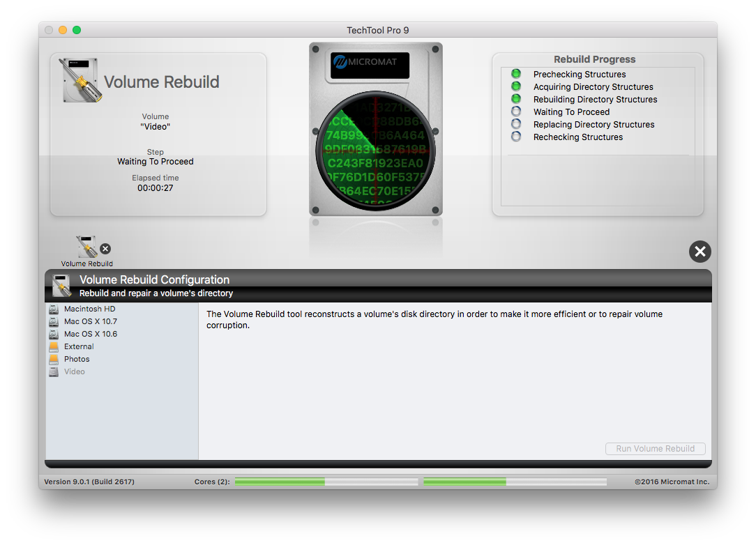This screenshot has width=756, height=545.
Task: Click the green radar scan display
Action: [x=376, y=151]
